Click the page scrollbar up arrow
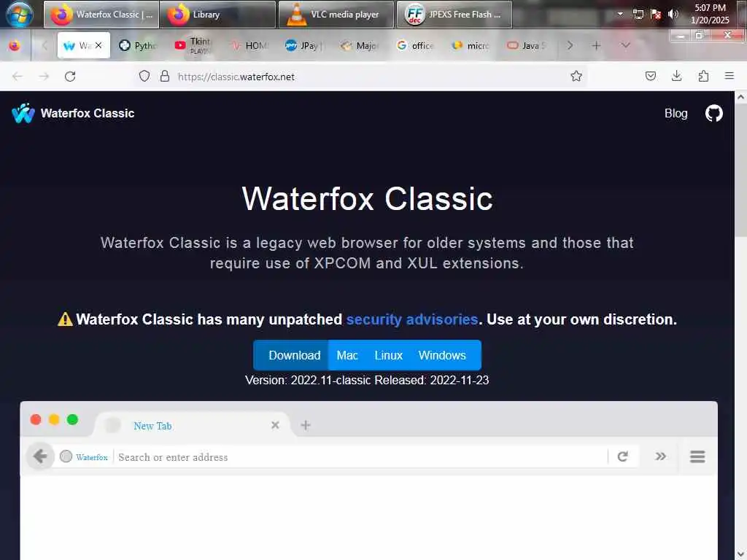This screenshot has width=747, height=560. (x=740, y=97)
